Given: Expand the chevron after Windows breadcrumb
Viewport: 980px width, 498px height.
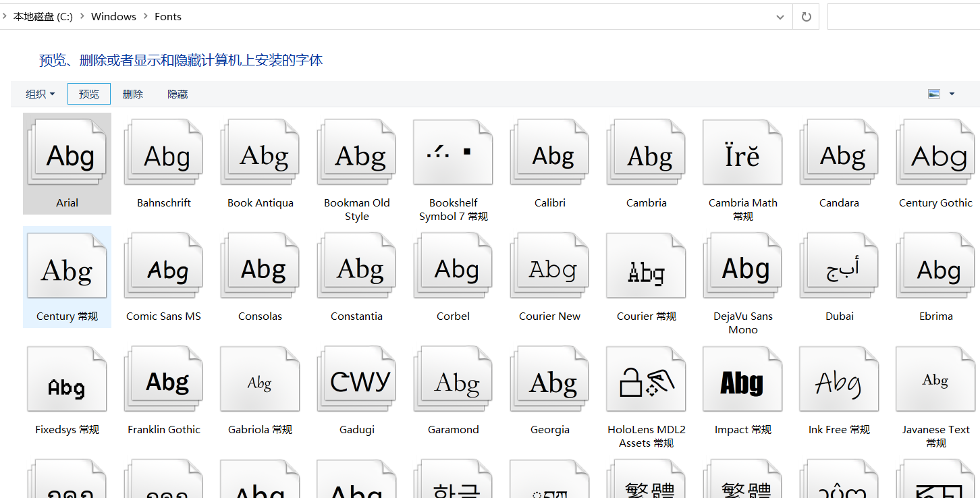Looking at the screenshot, I should click(x=145, y=17).
